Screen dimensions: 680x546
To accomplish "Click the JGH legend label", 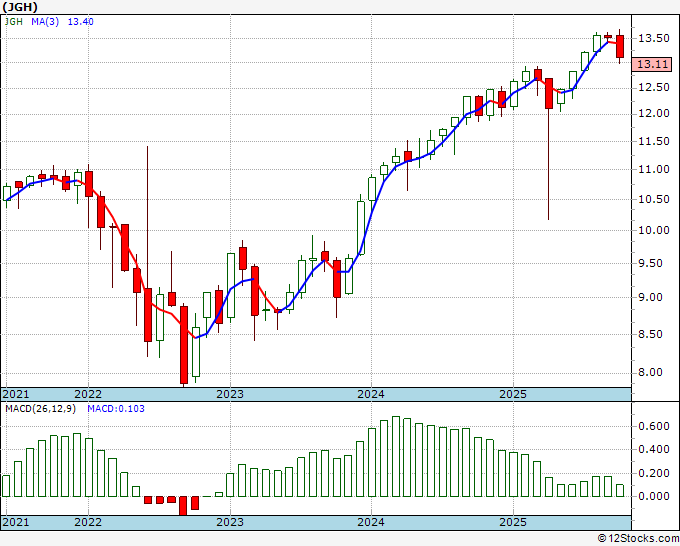I will tap(13, 22).
